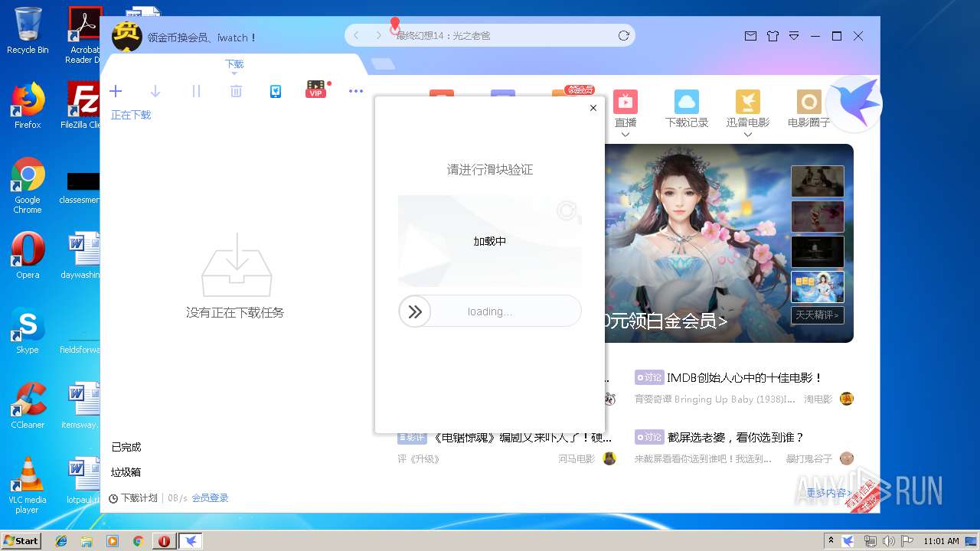Close the slider verification dialog

point(593,108)
